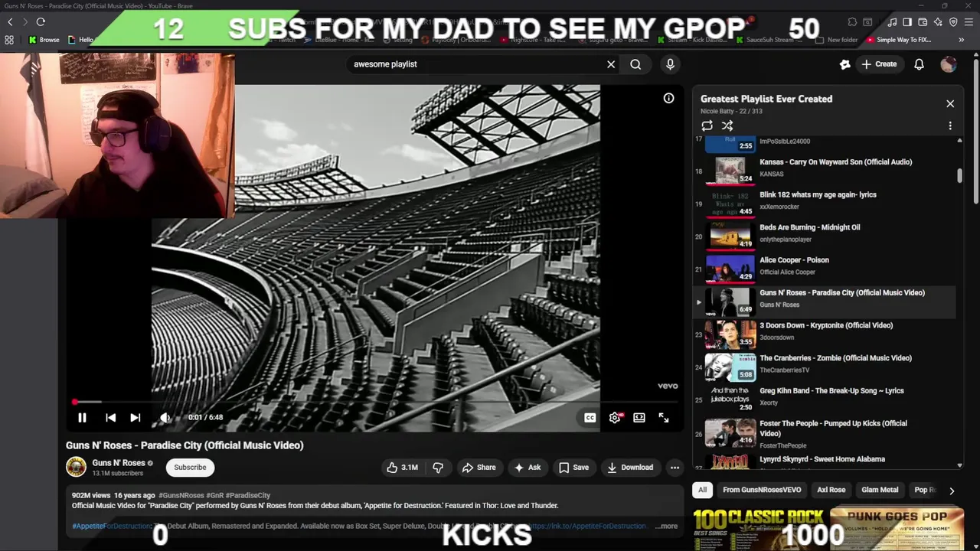Go back in browser history
Viewport: 980px width, 551px height.
(10, 22)
